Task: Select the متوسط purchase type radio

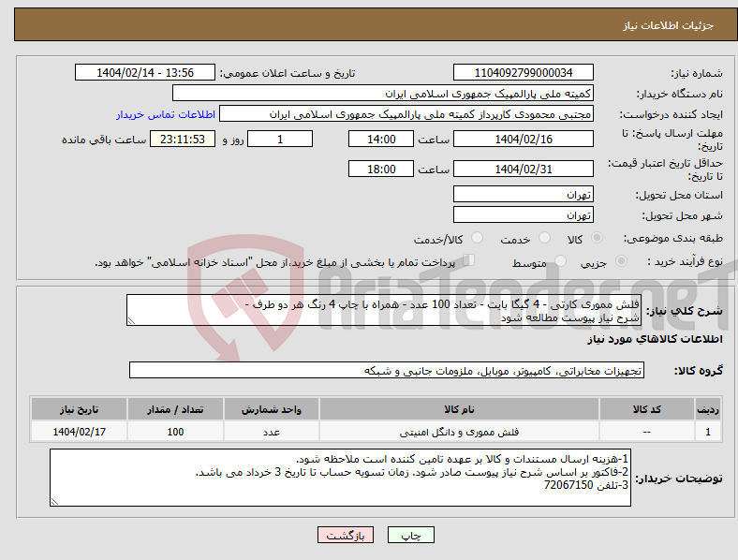Action: 560,260
